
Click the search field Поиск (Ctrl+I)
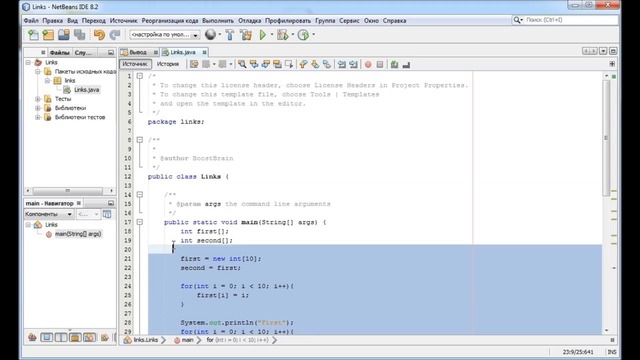click(565, 20)
